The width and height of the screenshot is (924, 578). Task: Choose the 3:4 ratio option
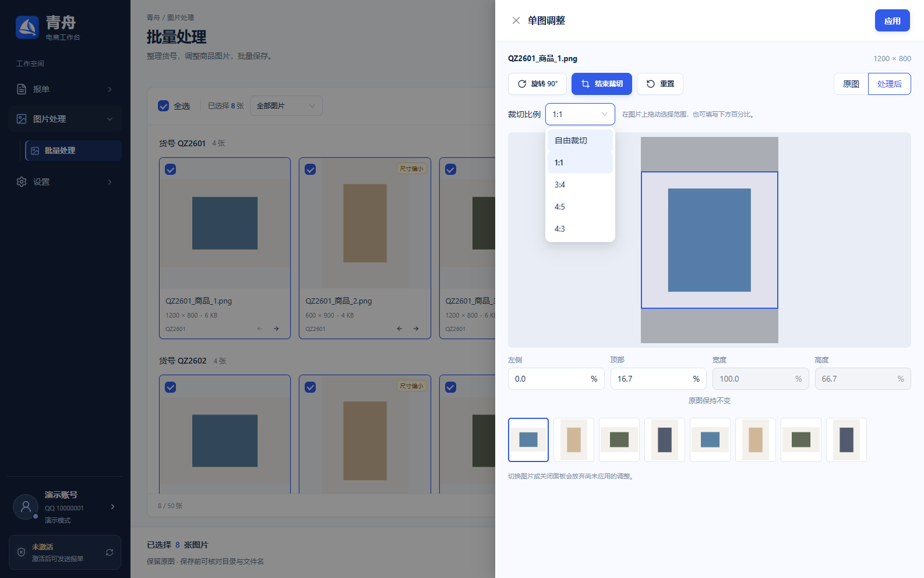[x=580, y=185]
